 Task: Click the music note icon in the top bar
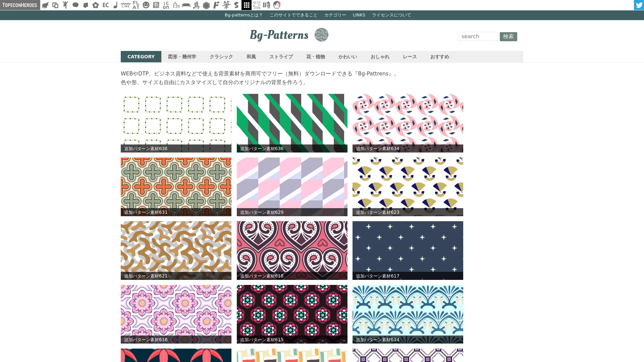pyautogui.click(x=115, y=5)
